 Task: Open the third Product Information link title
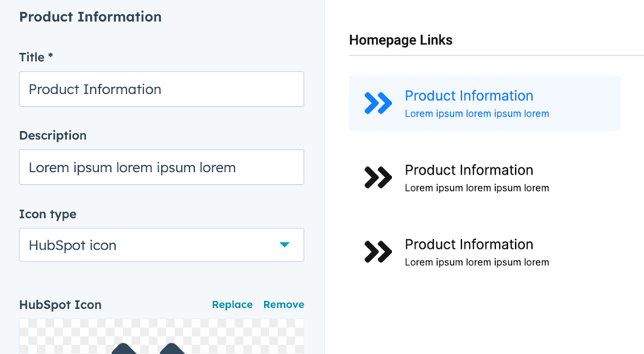pos(469,245)
